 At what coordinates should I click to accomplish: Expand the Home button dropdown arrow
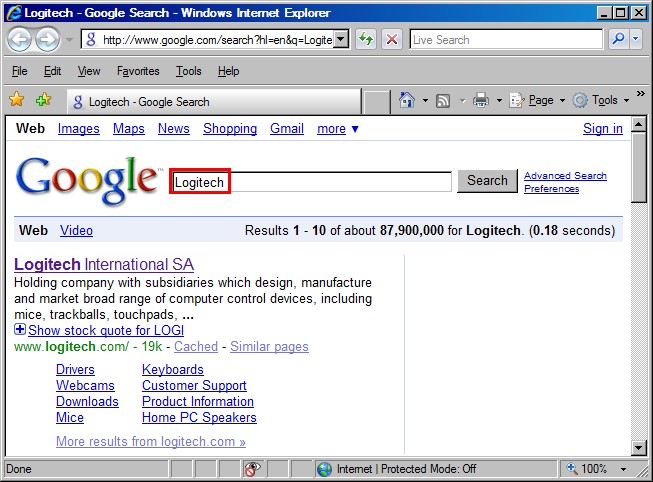(x=425, y=100)
